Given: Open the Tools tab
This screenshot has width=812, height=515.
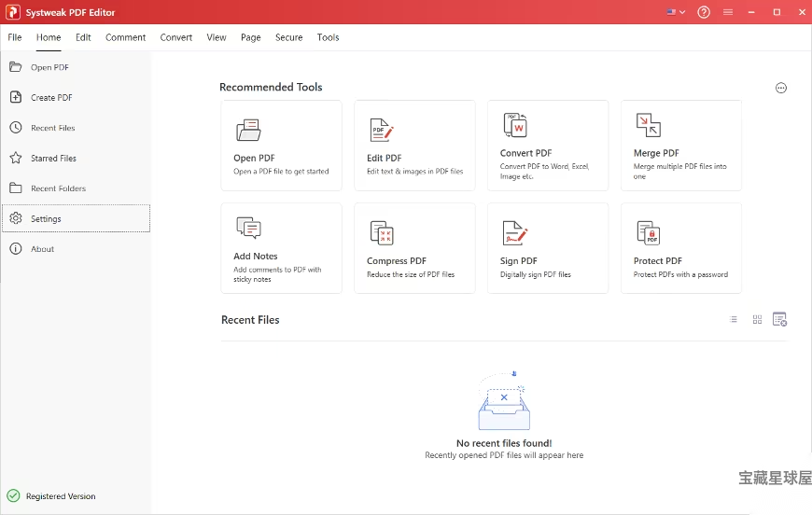Looking at the screenshot, I should point(328,37).
